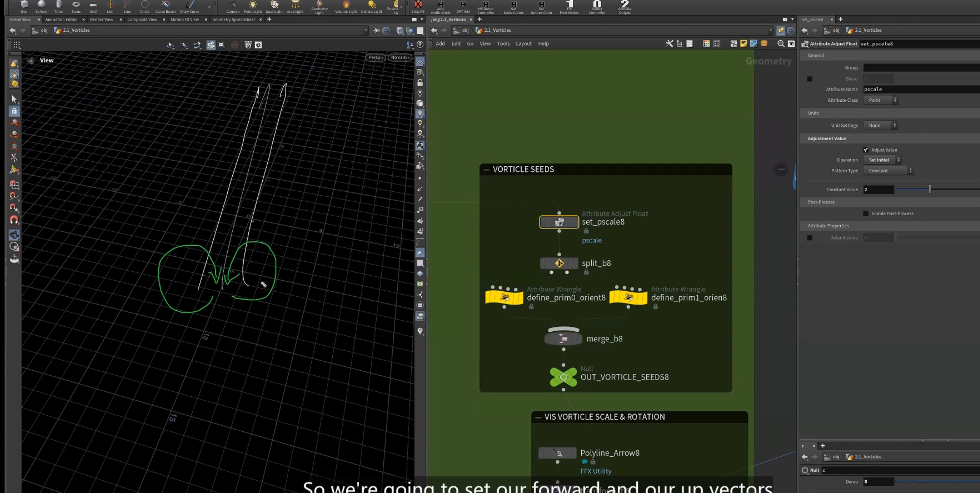Create a Sphere from the shelf
This screenshot has width=980, height=493.
(41, 7)
